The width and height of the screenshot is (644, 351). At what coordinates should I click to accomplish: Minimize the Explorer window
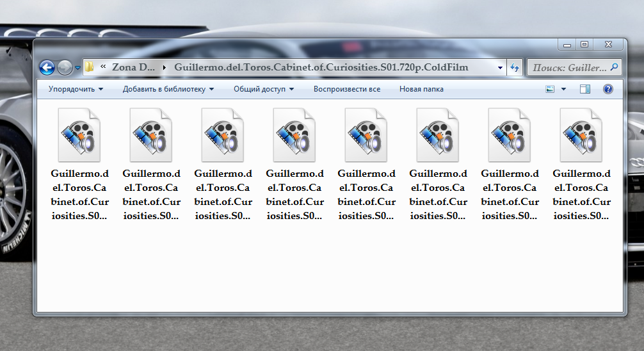[567, 44]
